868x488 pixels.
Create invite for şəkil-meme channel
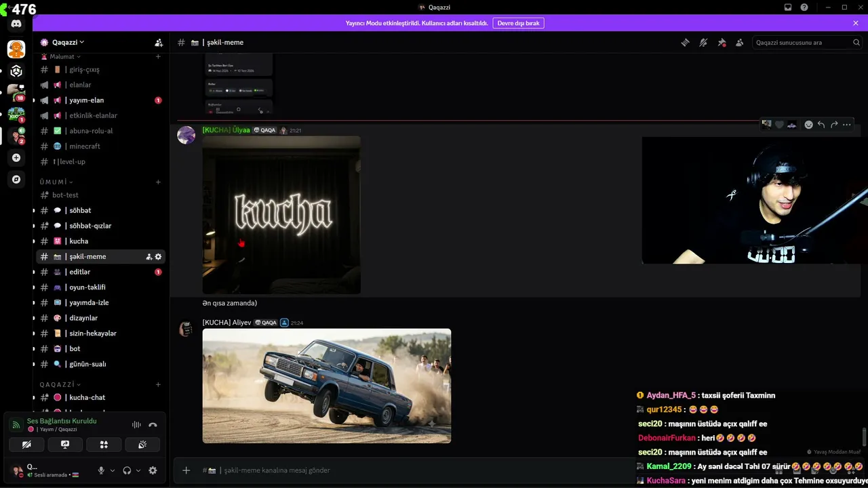pyautogui.click(x=149, y=257)
